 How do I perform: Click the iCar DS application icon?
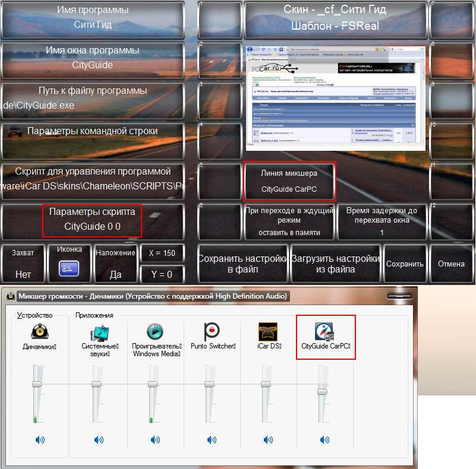click(x=268, y=332)
